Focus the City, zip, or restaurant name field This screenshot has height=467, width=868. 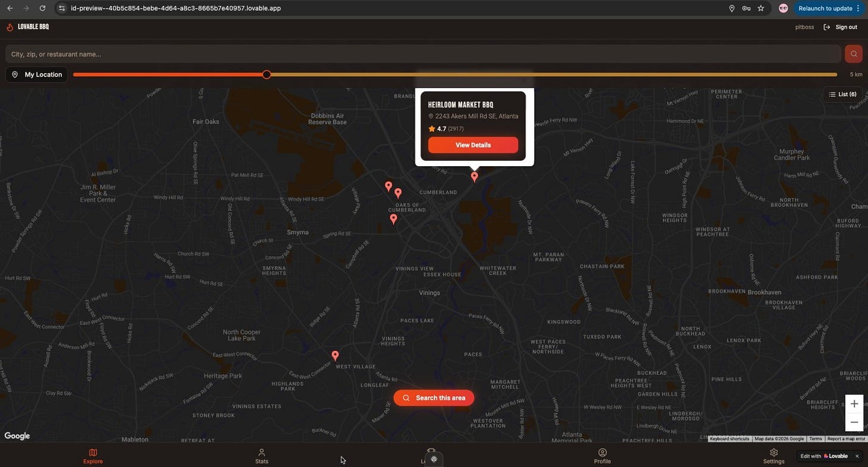point(423,54)
